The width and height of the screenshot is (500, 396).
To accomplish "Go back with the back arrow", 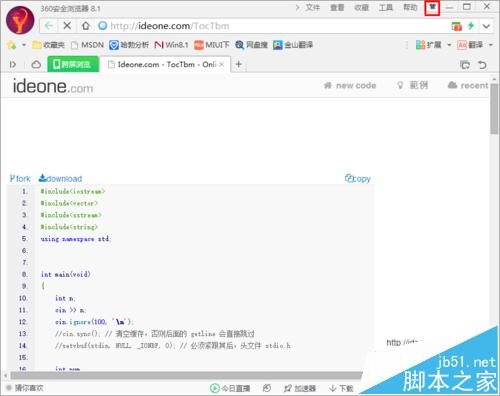I will coord(49,26).
